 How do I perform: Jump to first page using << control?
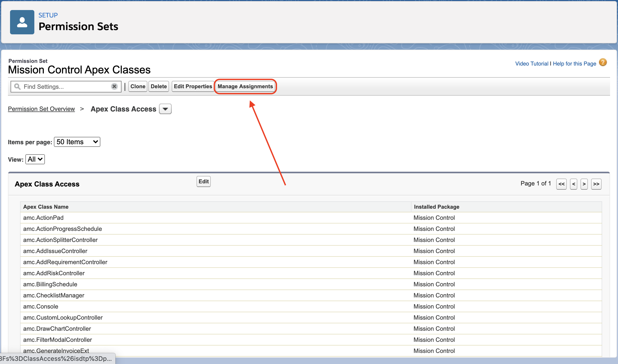tap(561, 184)
